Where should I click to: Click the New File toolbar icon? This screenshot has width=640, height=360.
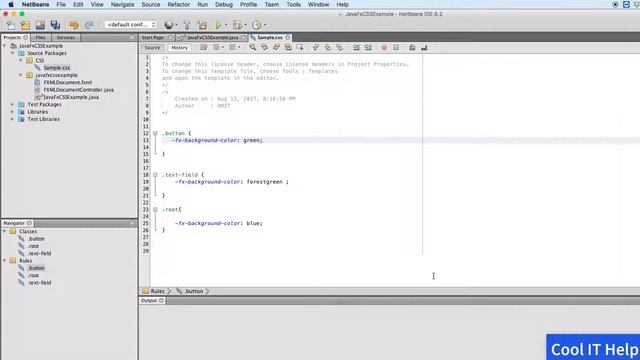(11, 25)
